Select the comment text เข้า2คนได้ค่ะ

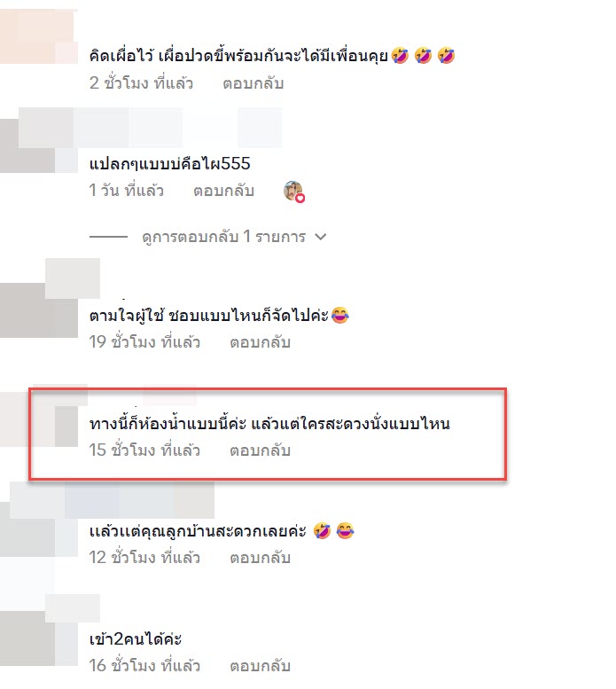136,639
